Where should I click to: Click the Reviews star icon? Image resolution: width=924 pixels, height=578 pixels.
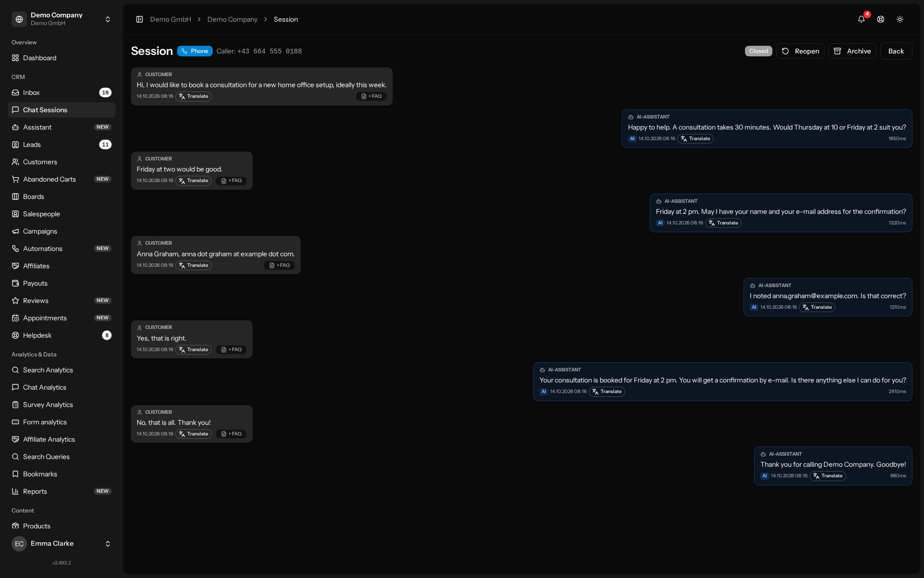tap(15, 301)
